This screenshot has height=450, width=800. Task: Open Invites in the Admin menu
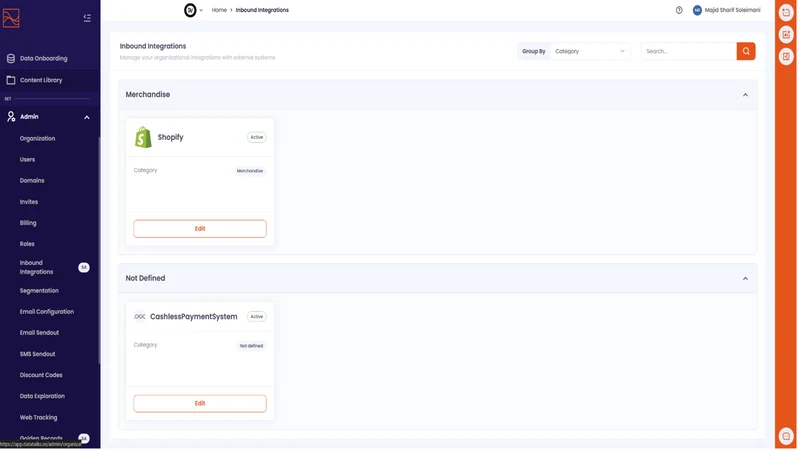29,202
